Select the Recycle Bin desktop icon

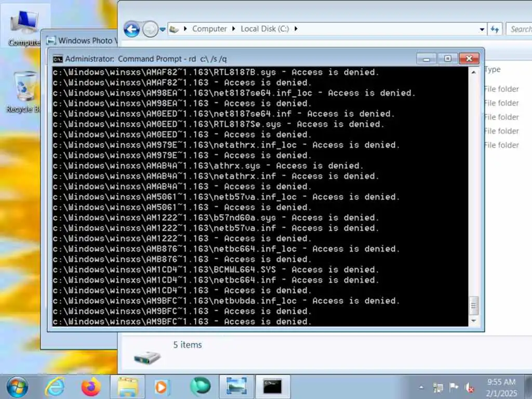point(23,91)
